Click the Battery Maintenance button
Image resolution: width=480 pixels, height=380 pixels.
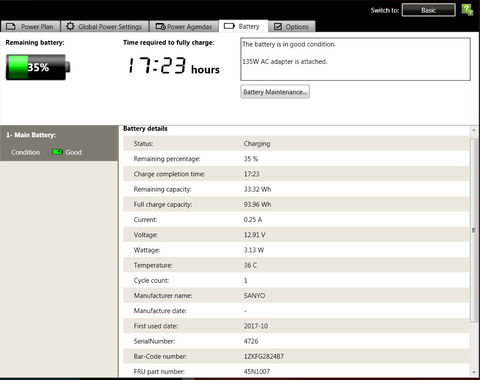275,92
